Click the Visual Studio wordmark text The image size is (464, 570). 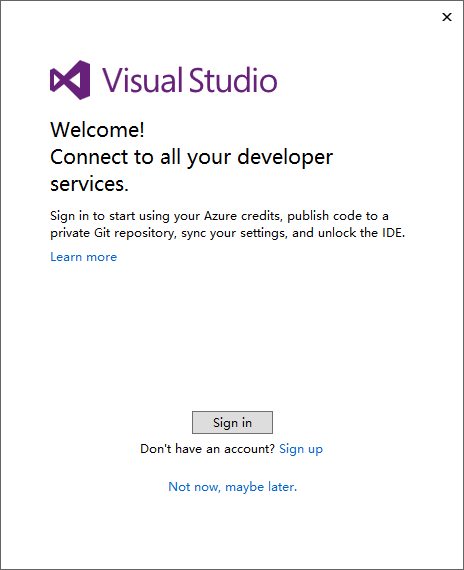189,80
